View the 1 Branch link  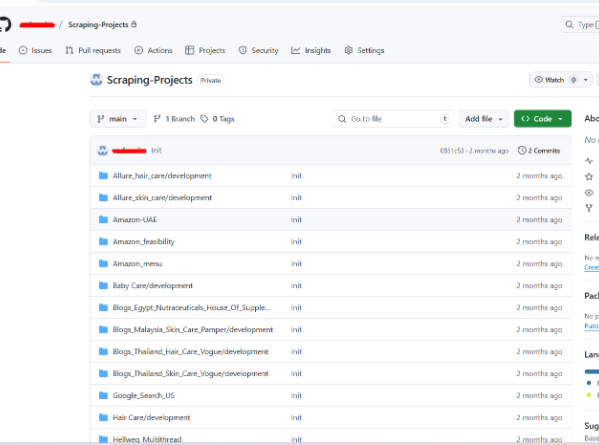[x=174, y=119]
